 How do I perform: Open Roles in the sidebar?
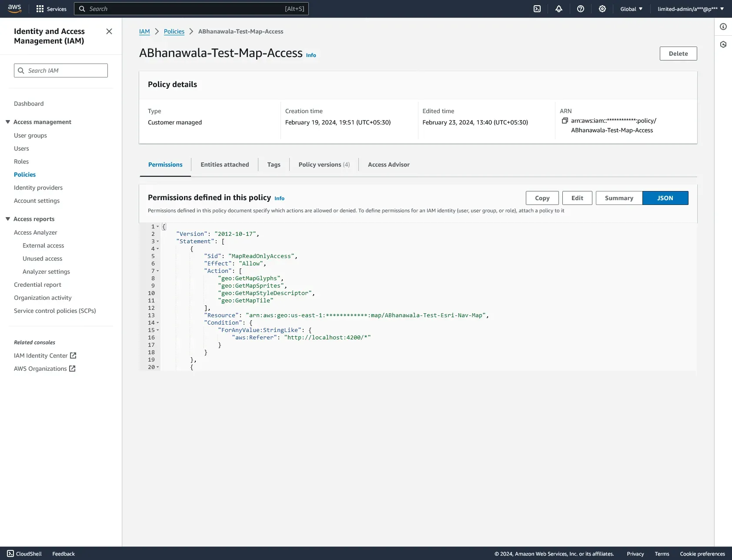[x=21, y=161]
